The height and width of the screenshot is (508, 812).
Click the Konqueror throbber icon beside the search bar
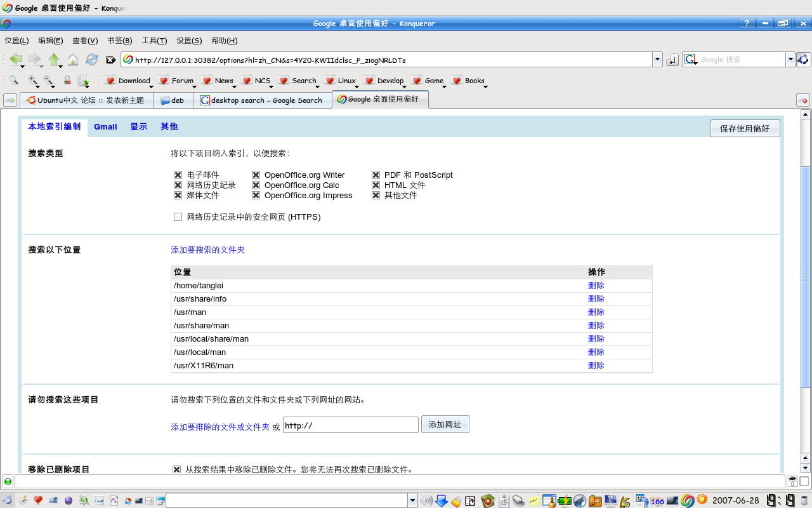[804, 60]
